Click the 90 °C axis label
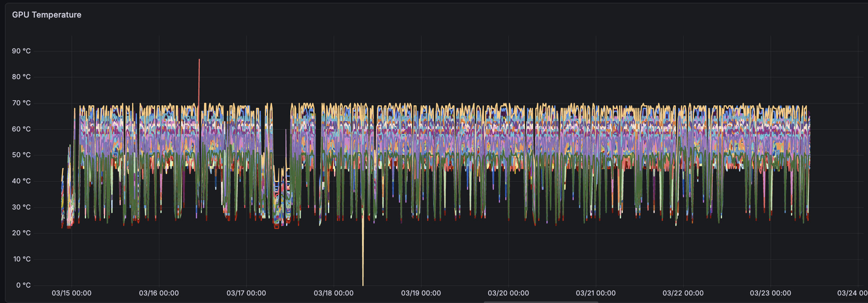 point(21,51)
